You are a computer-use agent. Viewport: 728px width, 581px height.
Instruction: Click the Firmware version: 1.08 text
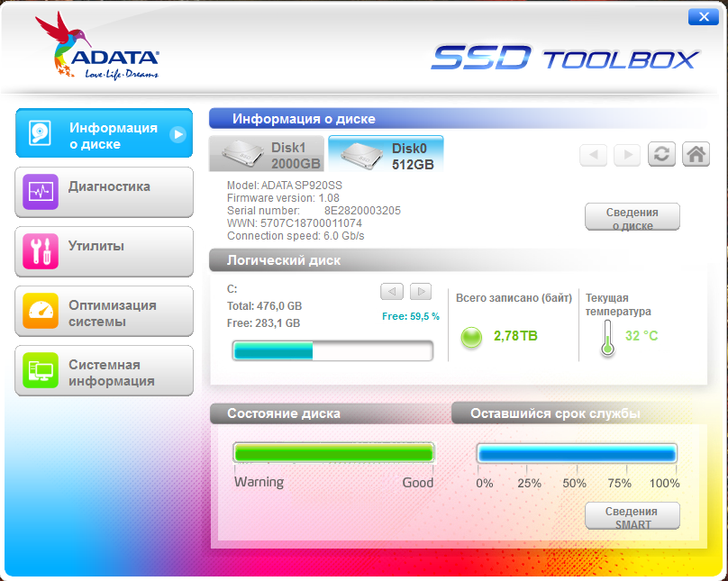coord(283,198)
